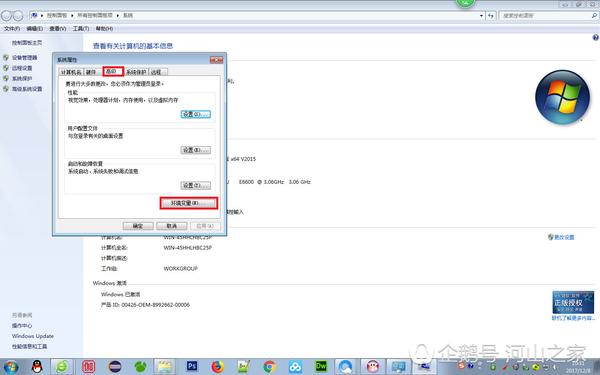Close the System Properties dialog
The width and height of the screenshot is (600, 375).
coord(216,60)
